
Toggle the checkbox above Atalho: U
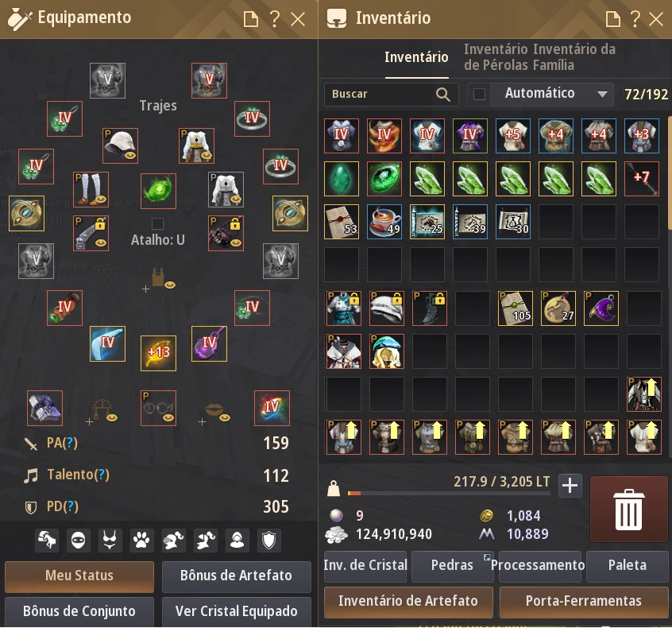pos(157,223)
